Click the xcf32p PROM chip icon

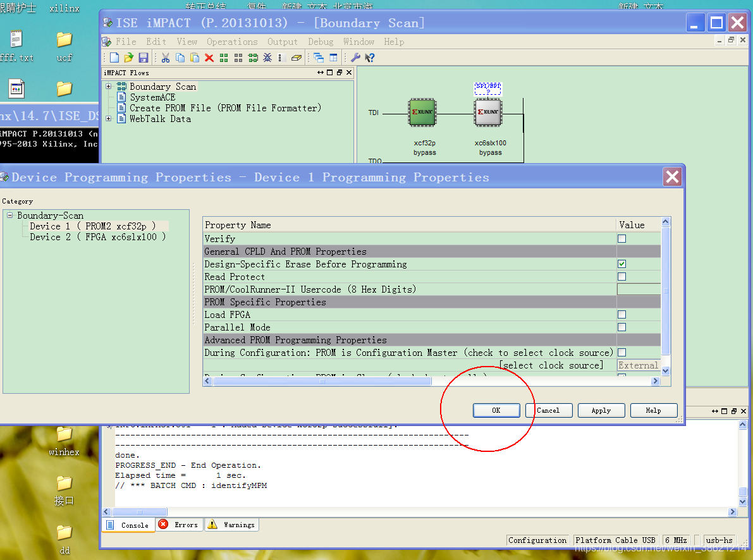point(422,113)
